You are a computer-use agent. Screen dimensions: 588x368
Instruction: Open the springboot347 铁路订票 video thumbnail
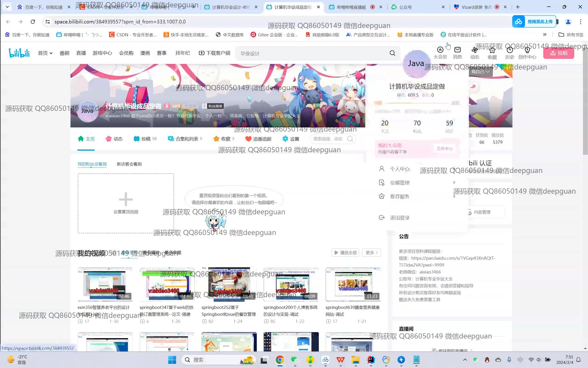[167, 284]
